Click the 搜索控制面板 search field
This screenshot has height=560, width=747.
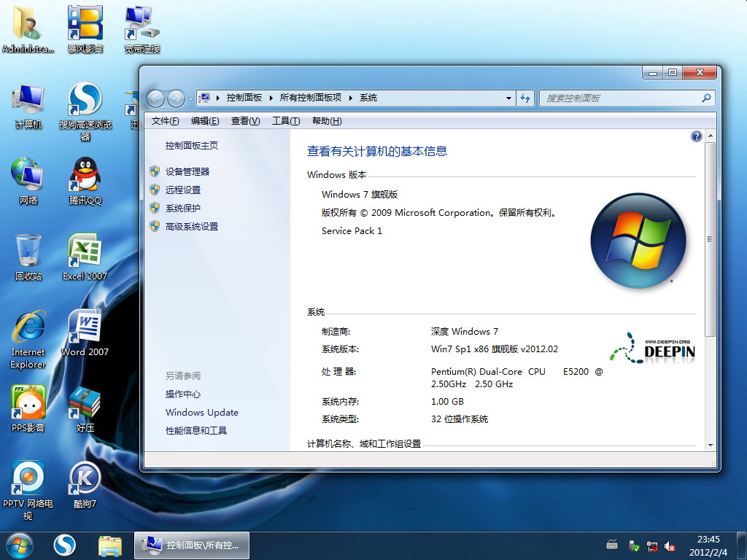pos(620,98)
